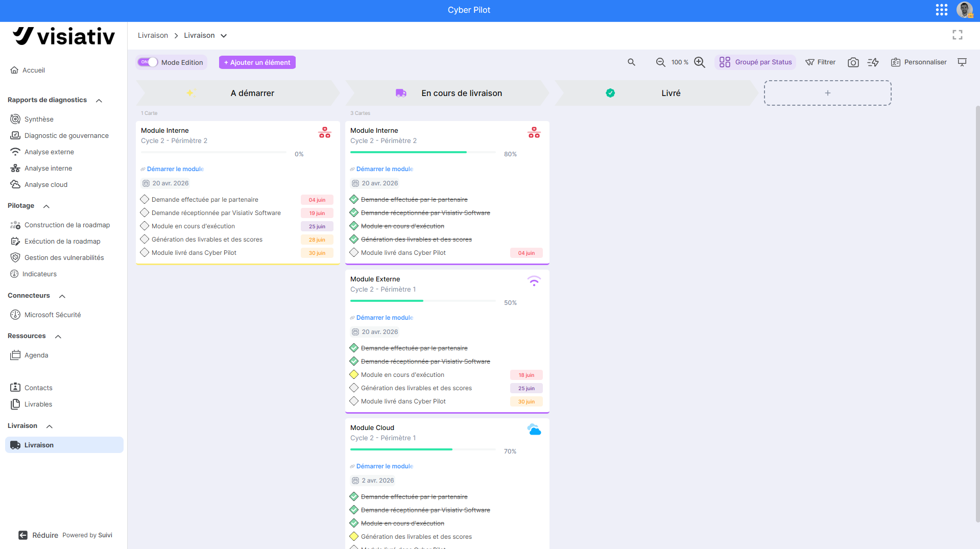This screenshot has width=980, height=549.
Task: Click Démarrer le module link in Module Cloud
Action: [x=385, y=466]
